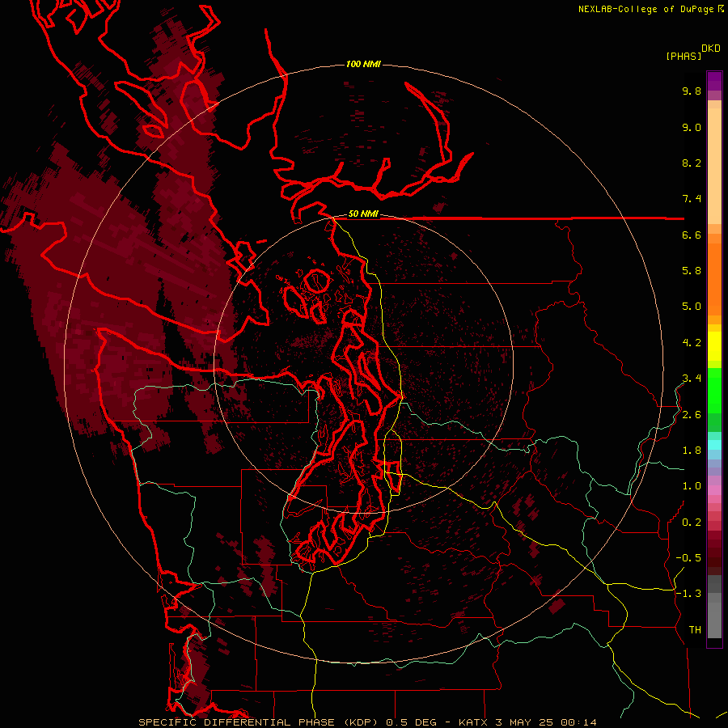Pick the peach band on the color scale
Viewport: 728px width, 728px height.
[x=714, y=166]
